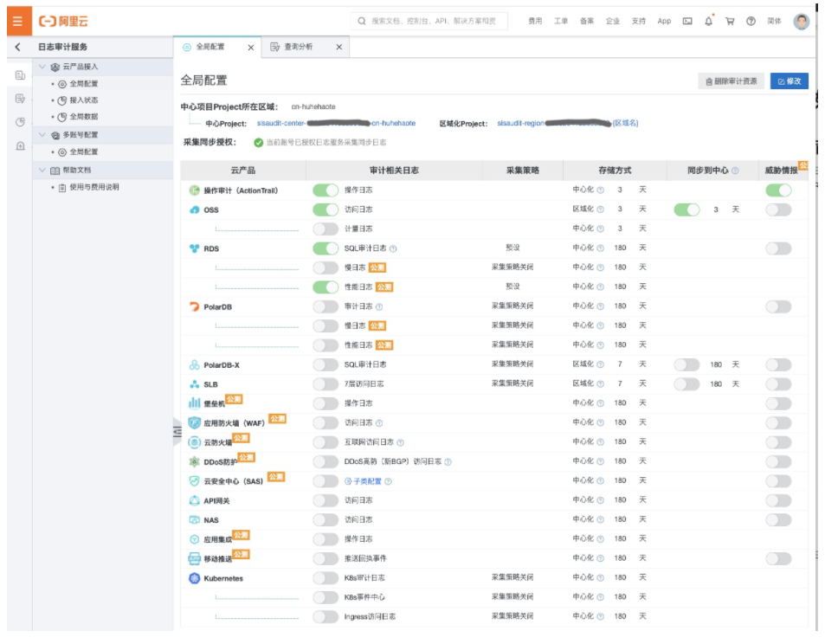The width and height of the screenshot is (825, 644).
Task: Click the NAS product icon
Action: coord(194,520)
